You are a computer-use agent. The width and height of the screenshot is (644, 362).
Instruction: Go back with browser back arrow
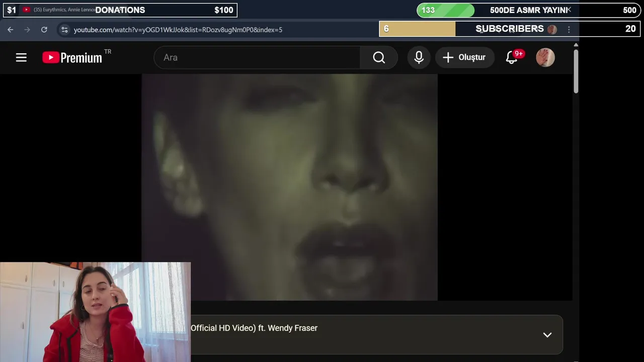pyautogui.click(x=11, y=30)
